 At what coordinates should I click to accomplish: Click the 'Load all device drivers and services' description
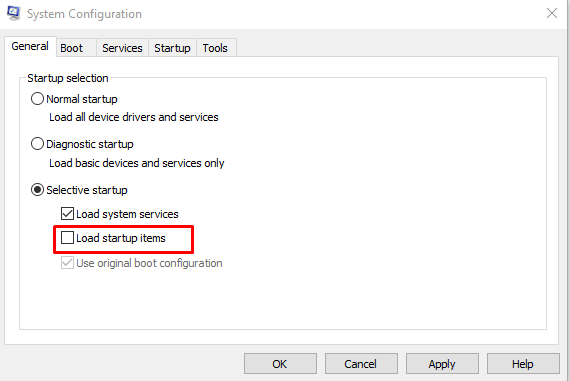(134, 117)
